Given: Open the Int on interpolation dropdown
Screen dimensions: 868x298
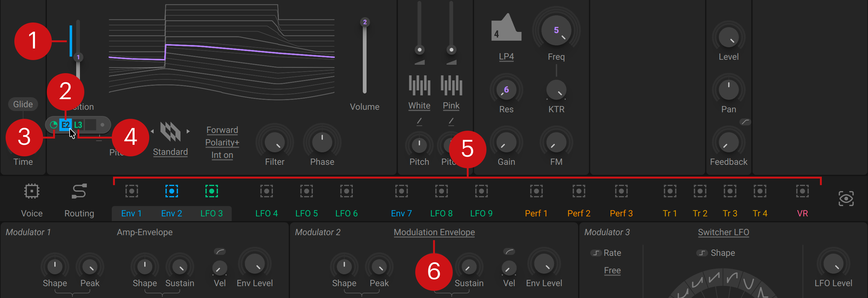Looking at the screenshot, I should click(x=222, y=155).
